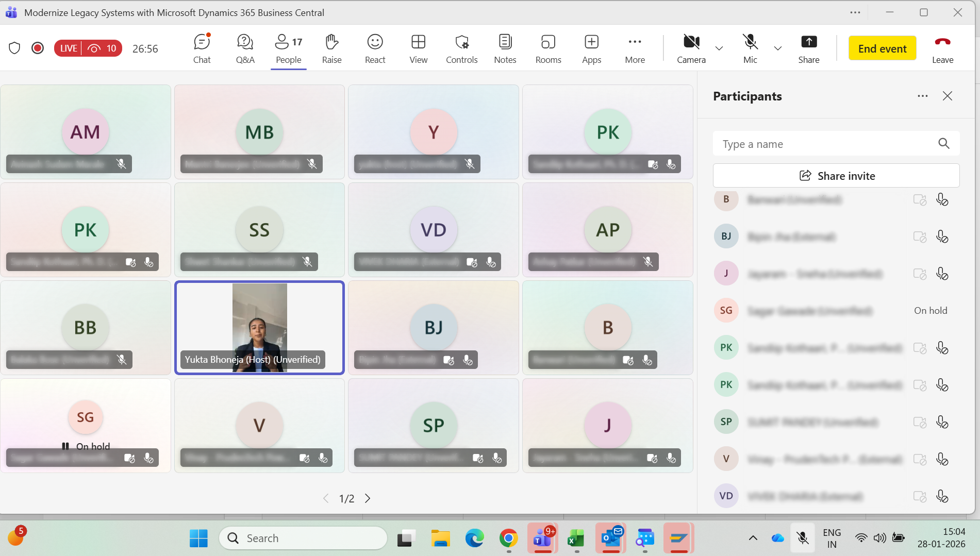Switch to the People tab
The image size is (980, 556).
coord(288,48)
